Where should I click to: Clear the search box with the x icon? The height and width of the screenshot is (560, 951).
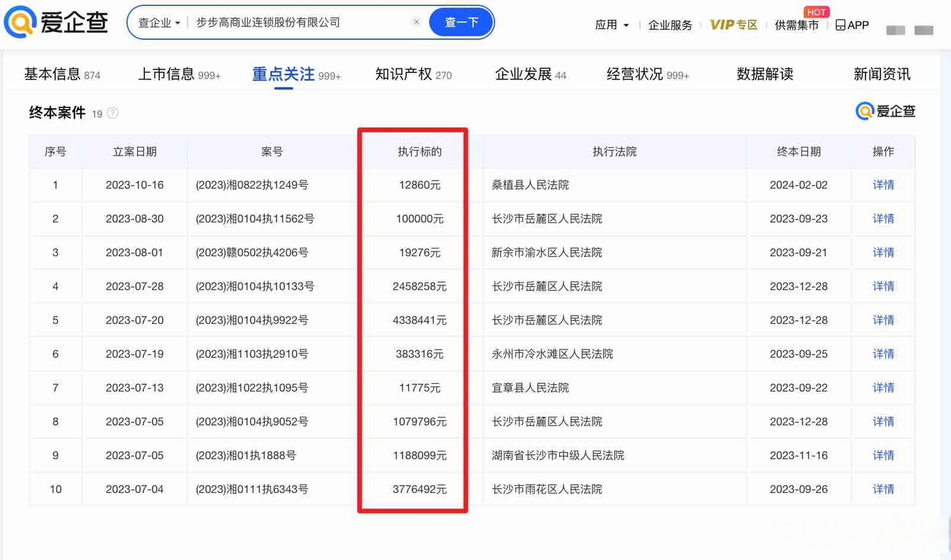[416, 21]
